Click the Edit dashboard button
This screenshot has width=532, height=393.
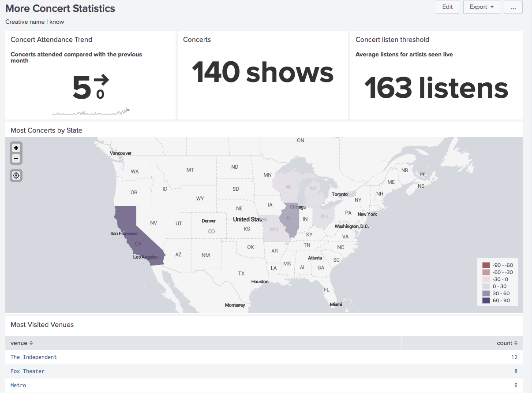click(x=447, y=7)
